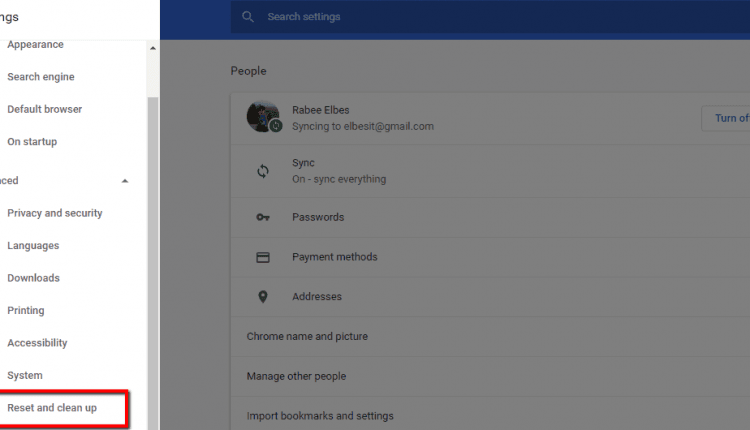Click the Addresses location pin icon
Viewport: 750px width, 430px height.
[x=263, y=297]
